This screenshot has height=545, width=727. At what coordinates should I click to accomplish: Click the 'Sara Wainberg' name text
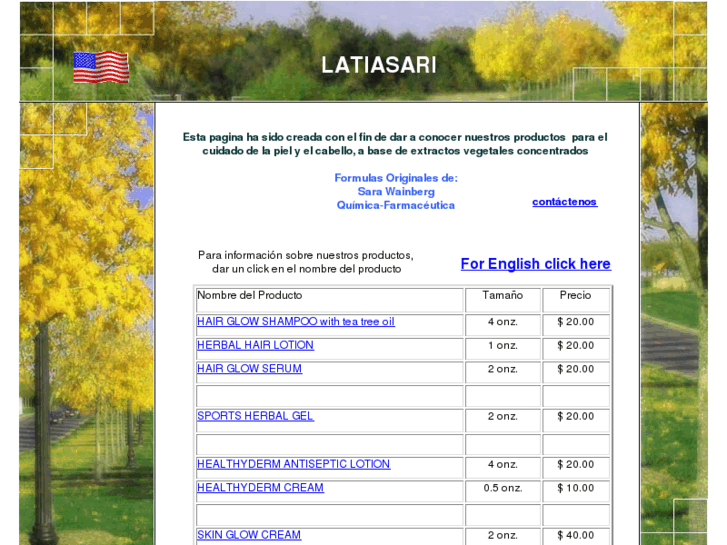pyautogui.click(x=396, y=192)
